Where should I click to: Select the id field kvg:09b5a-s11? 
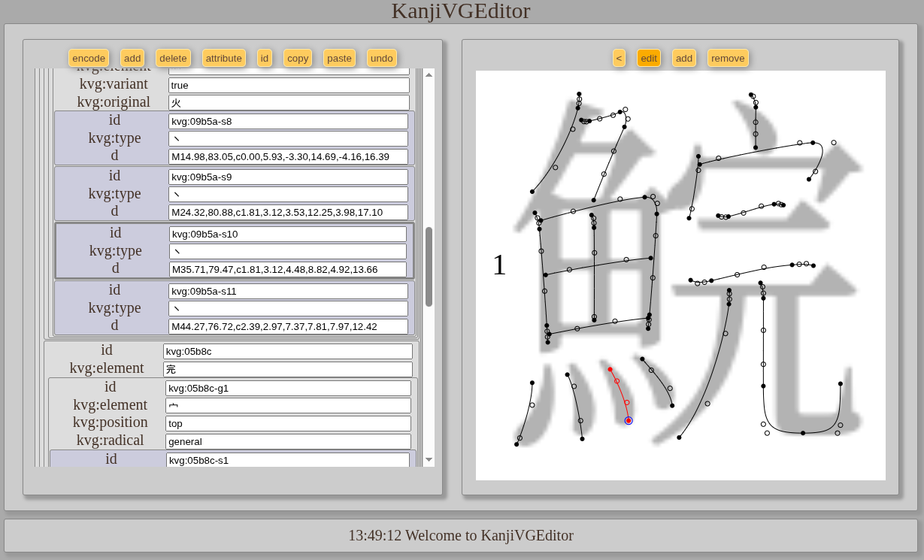(288, 291)
